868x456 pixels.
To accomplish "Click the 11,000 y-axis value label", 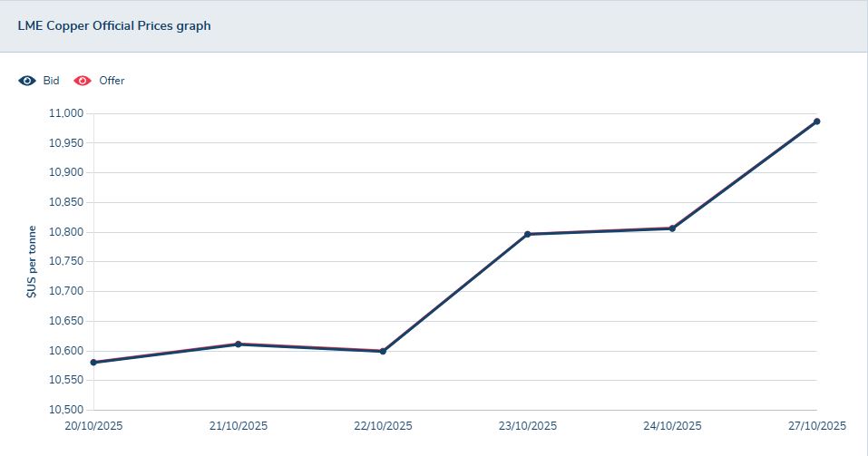I will pyautogui.click(x=63, y=113).
